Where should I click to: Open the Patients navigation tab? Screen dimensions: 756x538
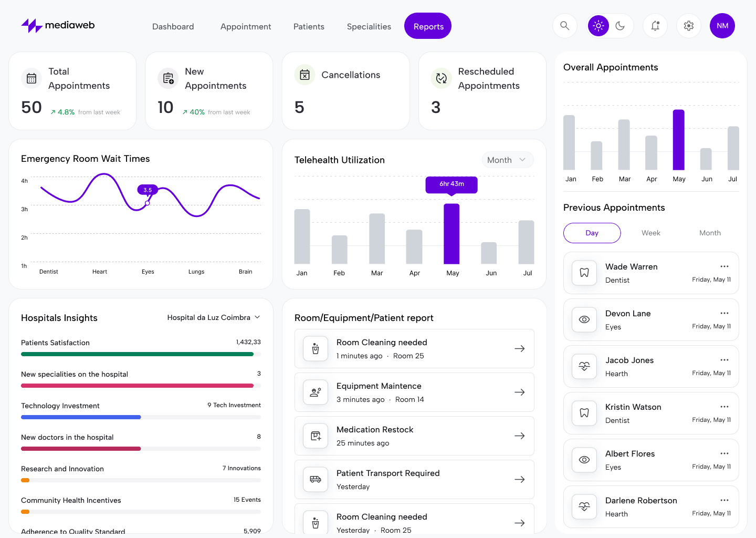(x=309, y=26)
